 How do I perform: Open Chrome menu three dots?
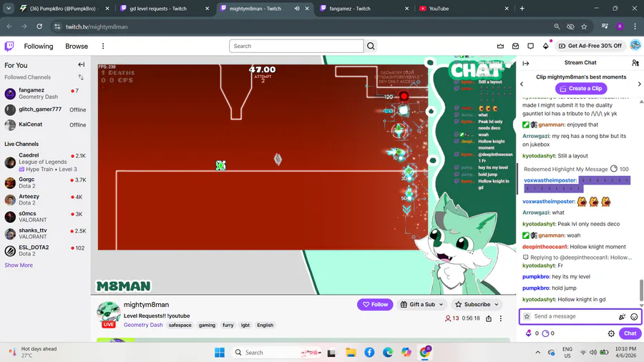(x=635, y=26)
